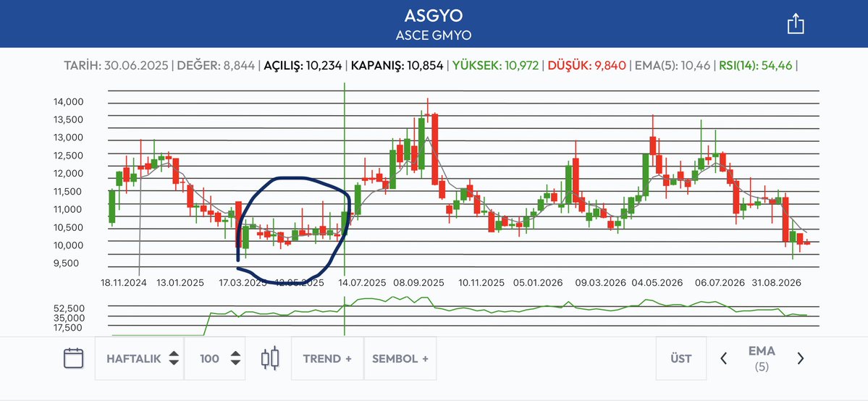This screenshot has width=868, height=401.
Task: Tap the share icon in header
Action: point(796,24)
